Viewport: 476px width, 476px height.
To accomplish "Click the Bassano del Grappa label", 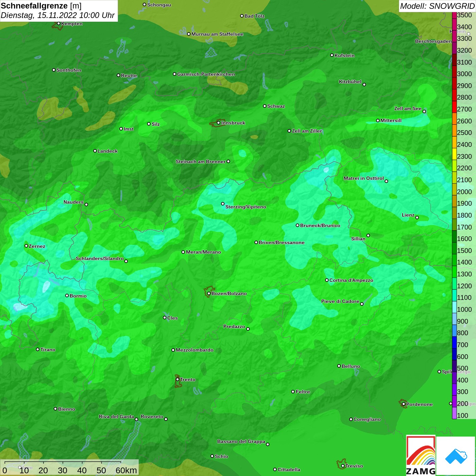I will click(x=241, y=441).
